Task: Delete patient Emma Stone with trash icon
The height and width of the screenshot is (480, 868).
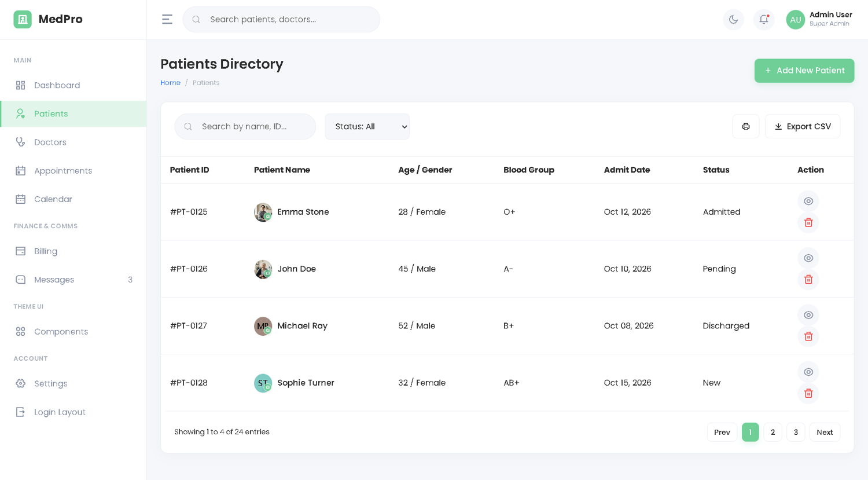Action: 808,222
